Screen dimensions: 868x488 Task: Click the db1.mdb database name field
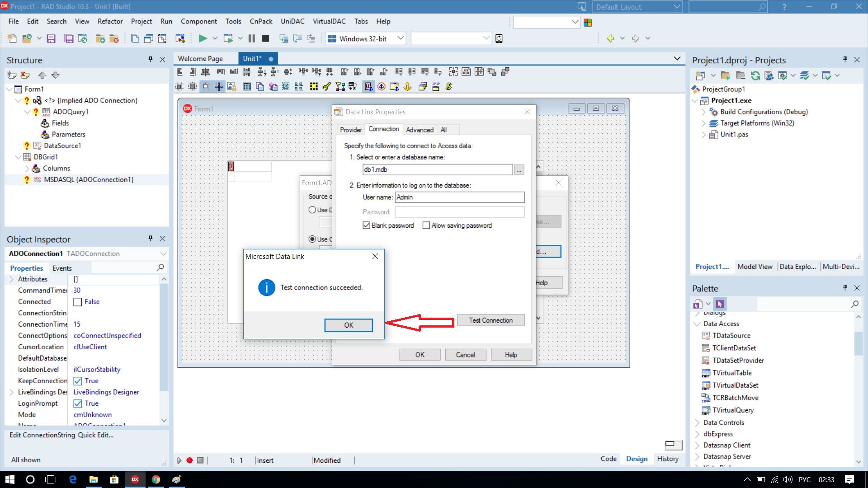tap(438, 169)
